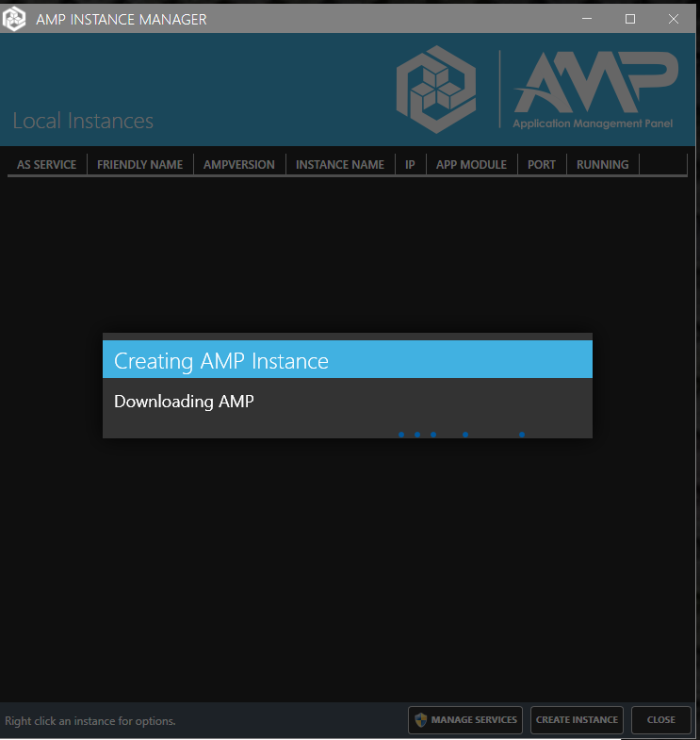This screenshot has width=700, height=740.
Task: Sort by the FRIENDLY NAME column header
Action: point(140,165)
